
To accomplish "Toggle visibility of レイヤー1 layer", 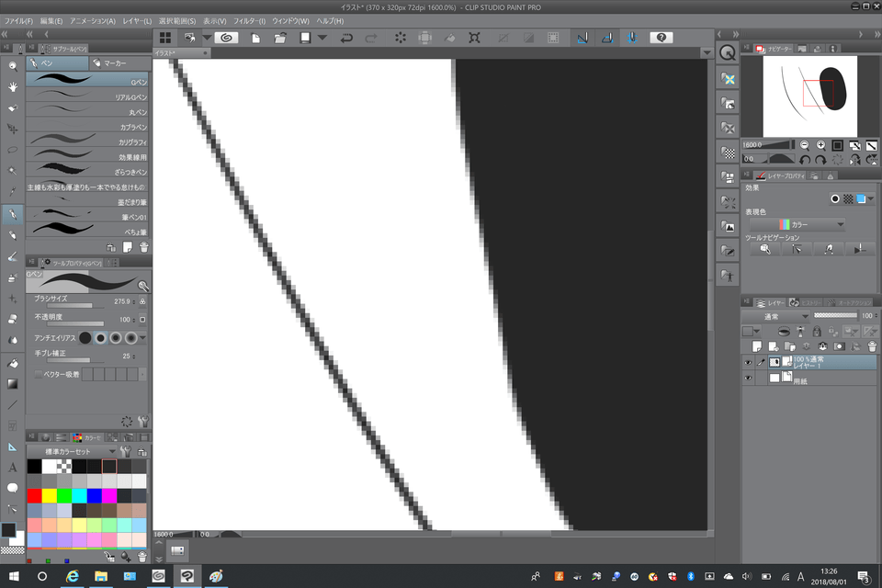I will click(748, 363).
